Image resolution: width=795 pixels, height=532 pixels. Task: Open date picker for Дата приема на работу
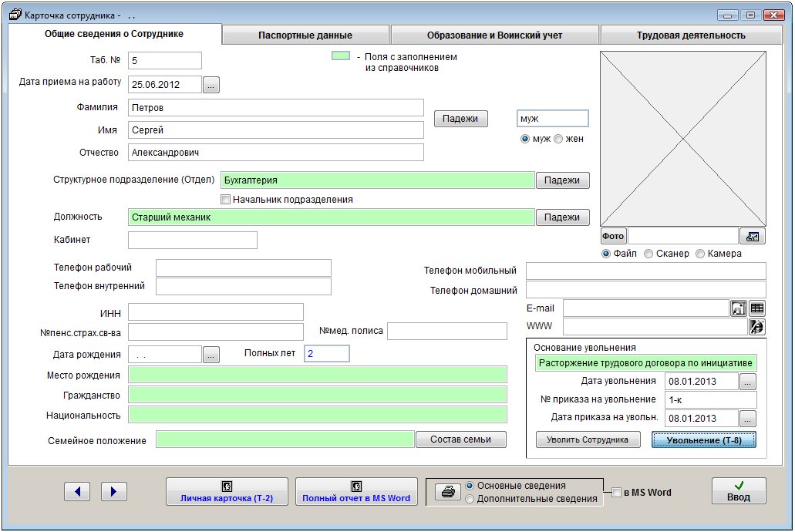click(x=212, y=85)
